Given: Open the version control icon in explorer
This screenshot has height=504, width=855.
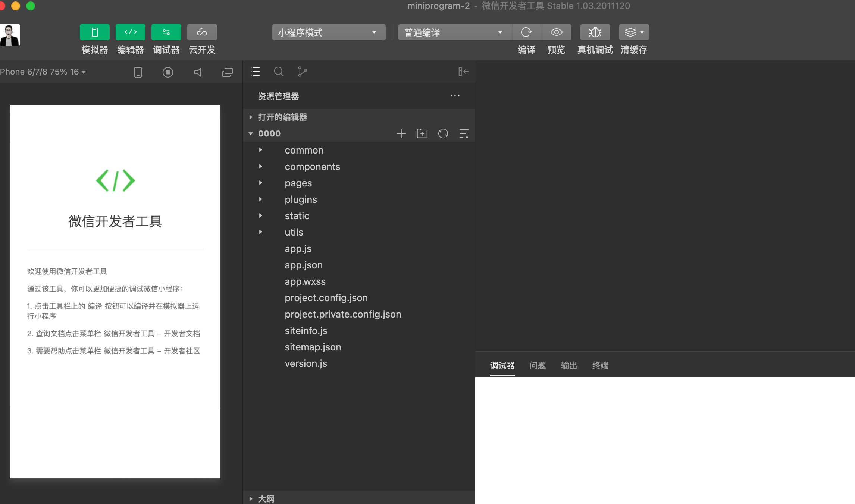Looking at the screenshot, I should [303, 72].
